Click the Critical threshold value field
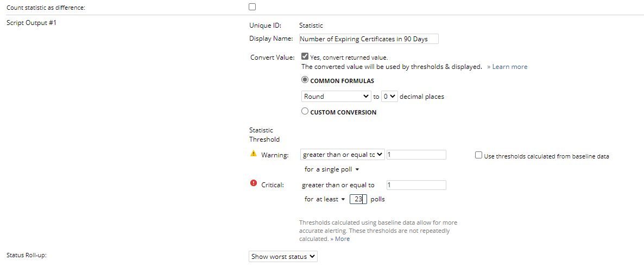Screen dimensions: 644x267 click(416, 185)
